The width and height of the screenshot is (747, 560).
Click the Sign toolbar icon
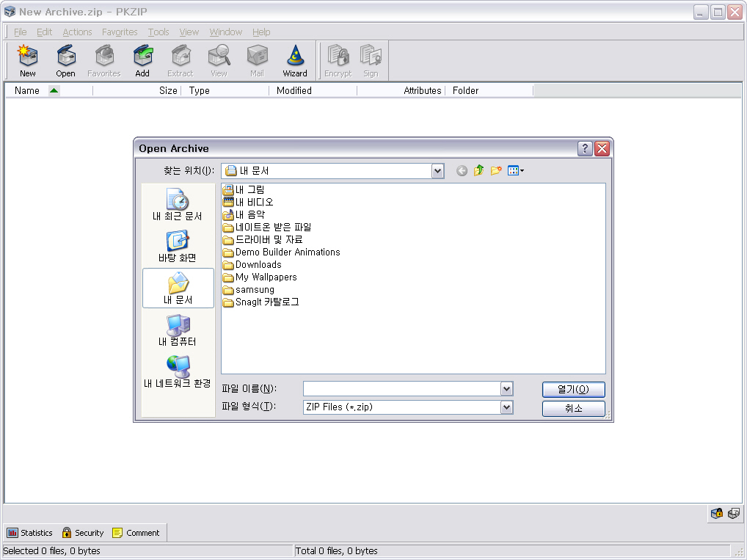tap(371, 60)
